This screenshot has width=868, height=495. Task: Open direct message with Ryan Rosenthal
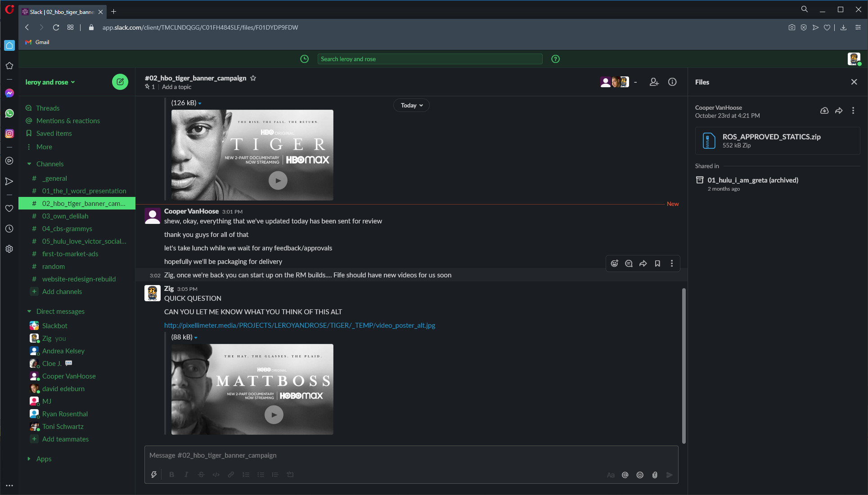pos(65,414)
